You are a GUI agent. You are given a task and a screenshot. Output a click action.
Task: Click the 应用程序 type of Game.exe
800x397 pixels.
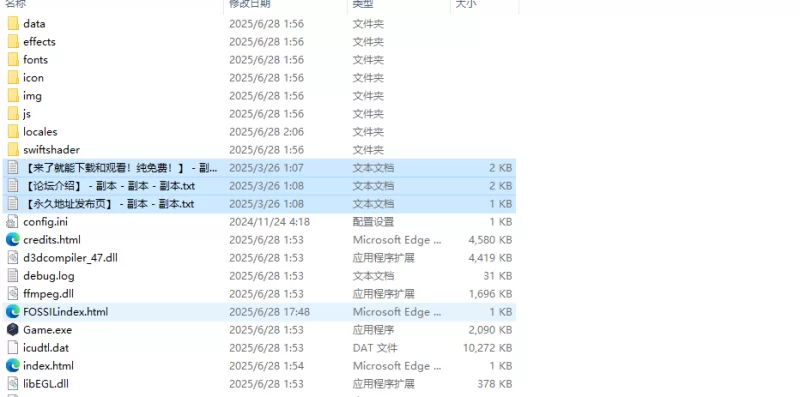tap(373, 330)
